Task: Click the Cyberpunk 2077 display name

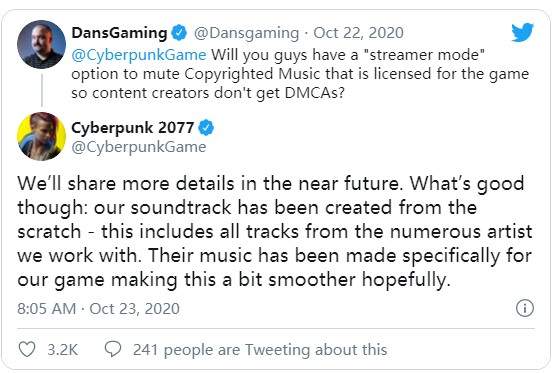Action: (x=133, y=128)
